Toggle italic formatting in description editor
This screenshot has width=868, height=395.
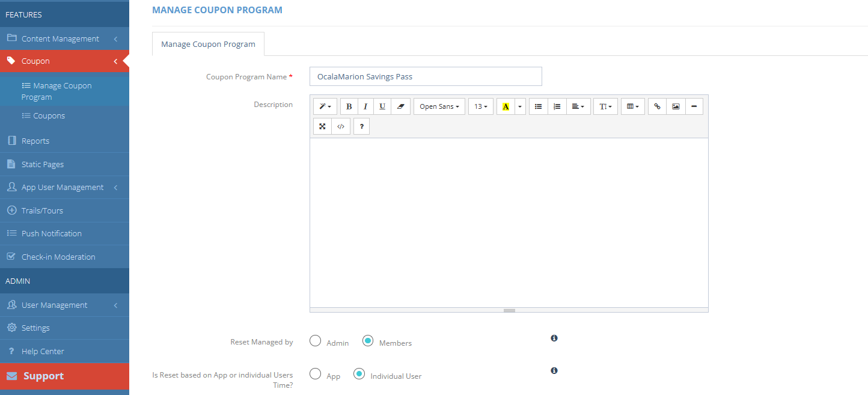click(x=365, y=106)
